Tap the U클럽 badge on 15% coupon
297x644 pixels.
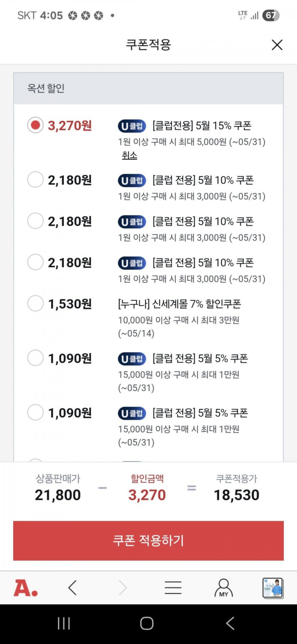[x=132, y=126]
